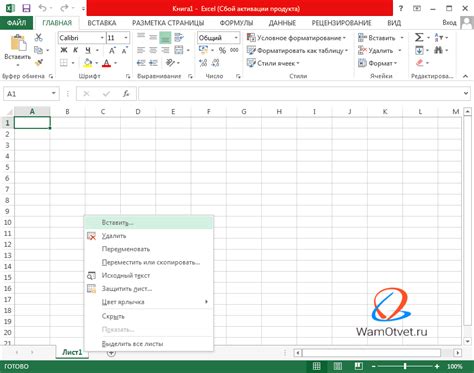Click the percent style icon
Viewport: 474px width, 373px height.
click(x=222, y=50)
